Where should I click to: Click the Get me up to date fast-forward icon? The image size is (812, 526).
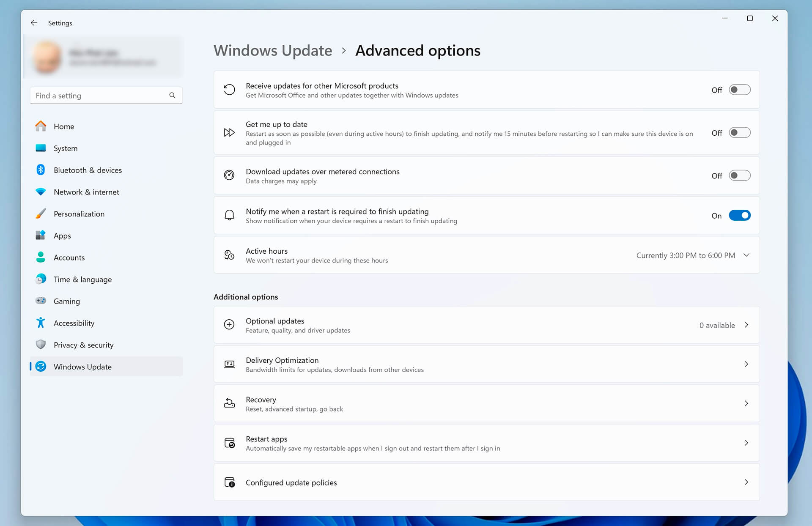click(x=229, y=133)
